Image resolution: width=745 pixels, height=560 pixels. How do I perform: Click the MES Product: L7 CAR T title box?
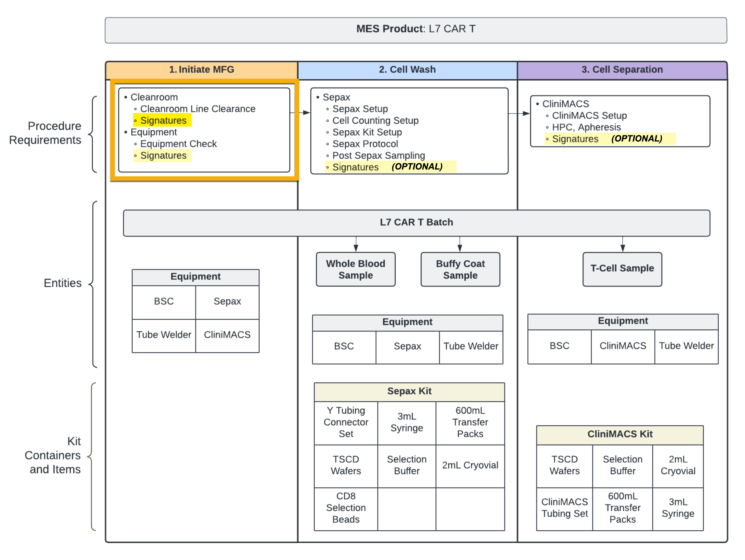tap(416, 30)
